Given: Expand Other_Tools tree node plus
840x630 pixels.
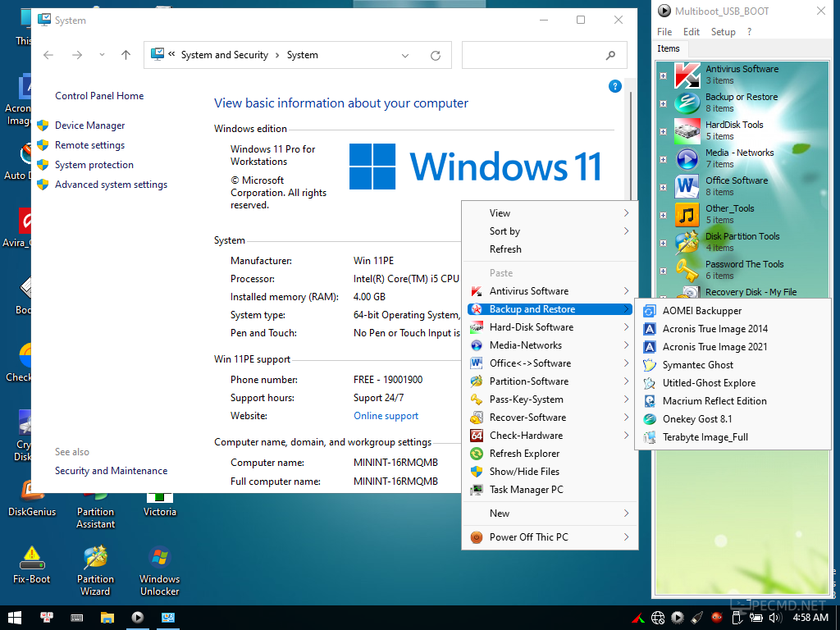Looking at the screenshot, I should [x=663, y=215].
